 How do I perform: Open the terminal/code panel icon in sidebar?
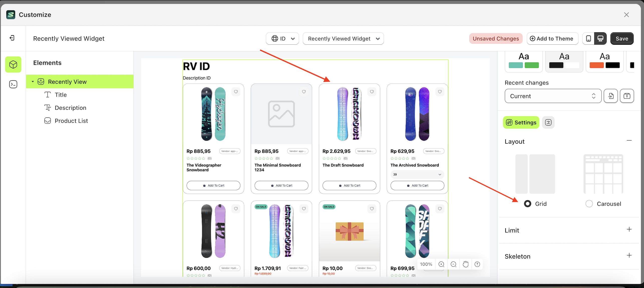(13, 84)
